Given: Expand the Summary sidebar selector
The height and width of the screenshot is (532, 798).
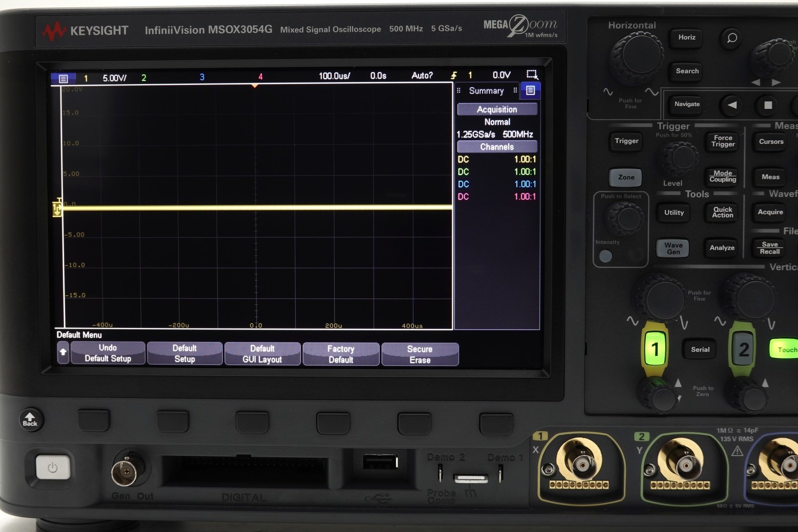Looking at the screenshot, I should point(486,91).
